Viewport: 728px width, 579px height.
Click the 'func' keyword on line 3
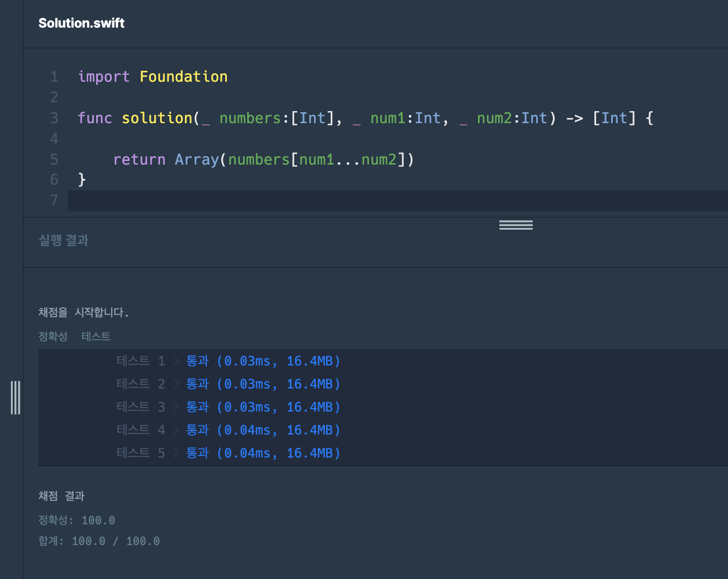point(95,118)
